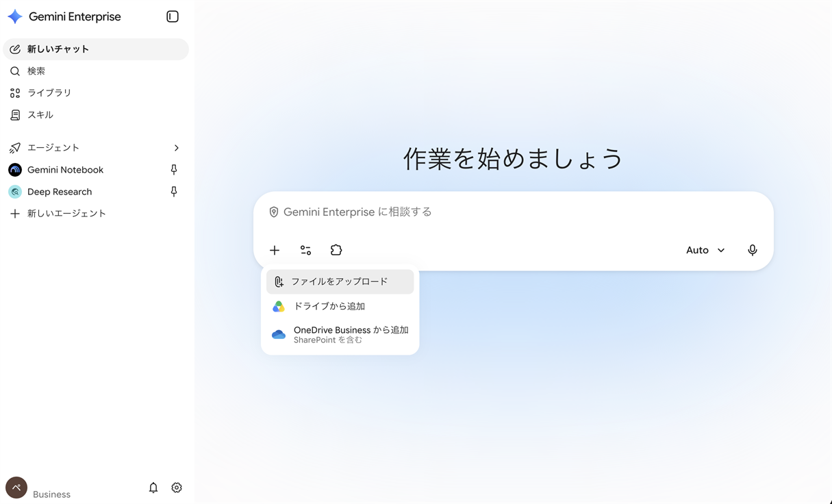The image size is (832, 504).
Task: Open the user profile avatar
Action: tap(16, 488)
